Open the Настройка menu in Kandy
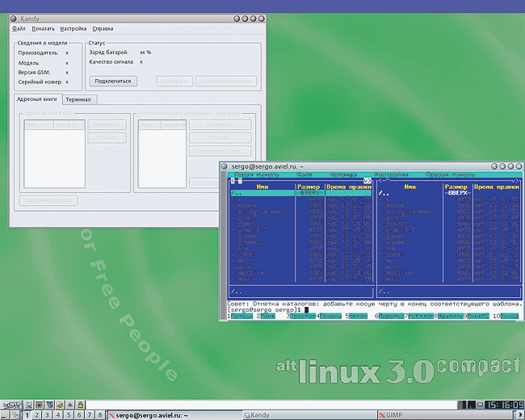 click(x=73, y=29)
